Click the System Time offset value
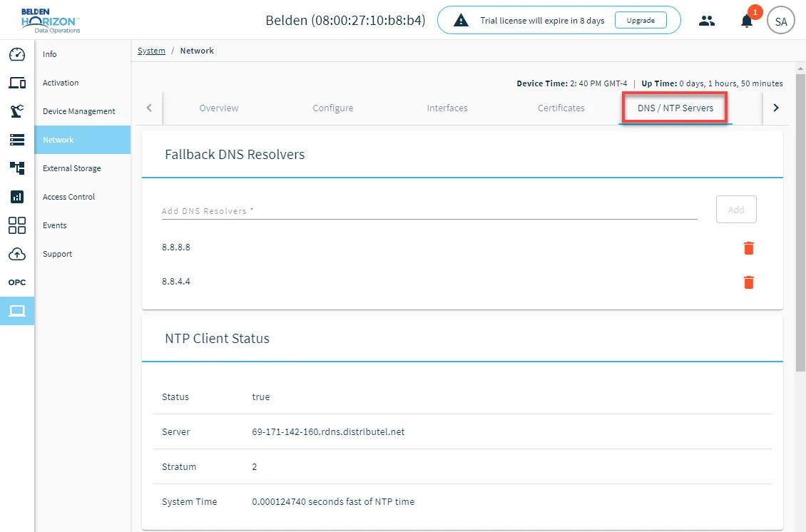Screen dimensions: 806x532 coord(333,501)
